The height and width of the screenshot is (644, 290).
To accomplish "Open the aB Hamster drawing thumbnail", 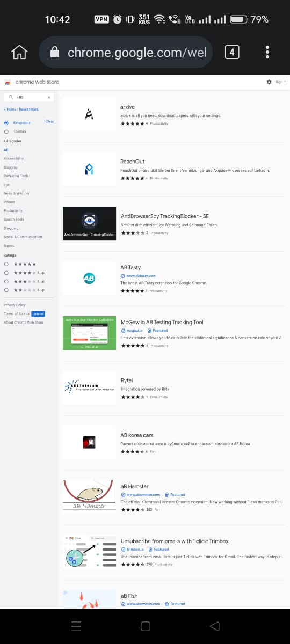I will point(89,497).
